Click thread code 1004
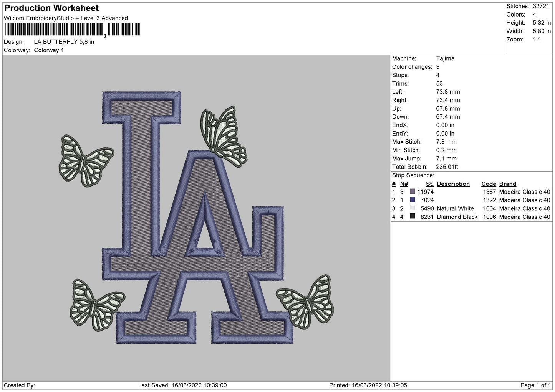This screenshot has height=392, width=555. tap(489, 208)
